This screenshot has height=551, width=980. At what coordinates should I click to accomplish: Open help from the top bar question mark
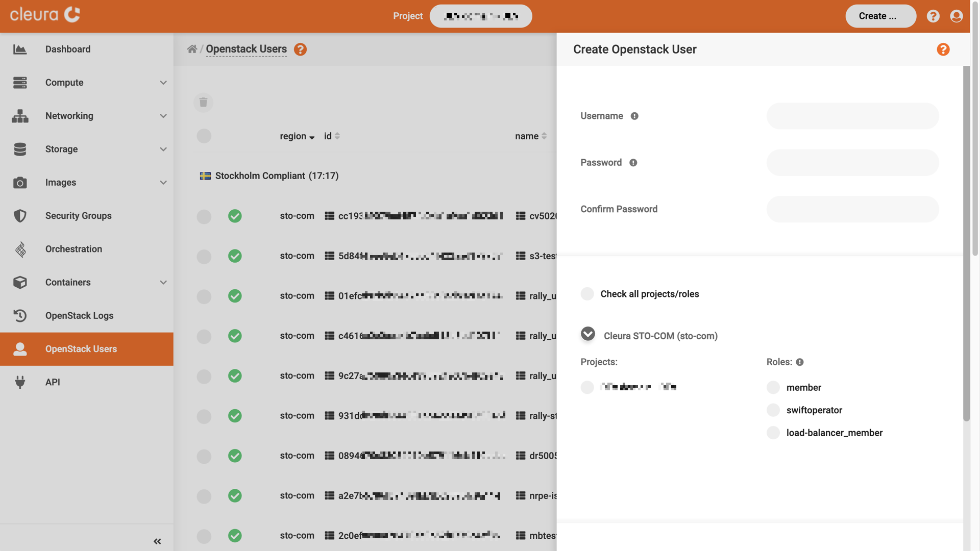click(x=933, y=16)
